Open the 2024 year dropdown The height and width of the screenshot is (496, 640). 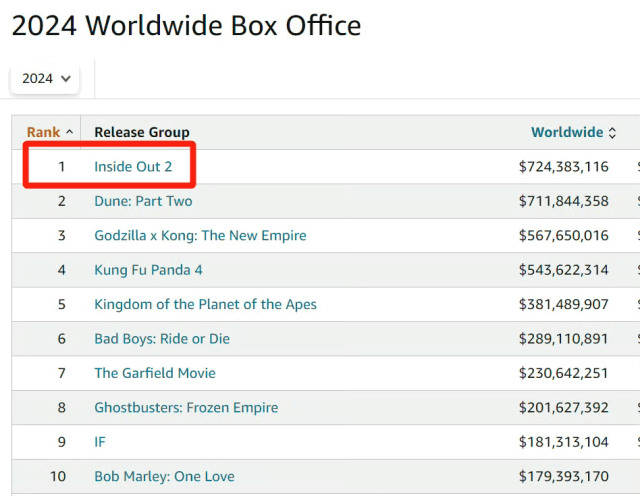pos(46,78)
